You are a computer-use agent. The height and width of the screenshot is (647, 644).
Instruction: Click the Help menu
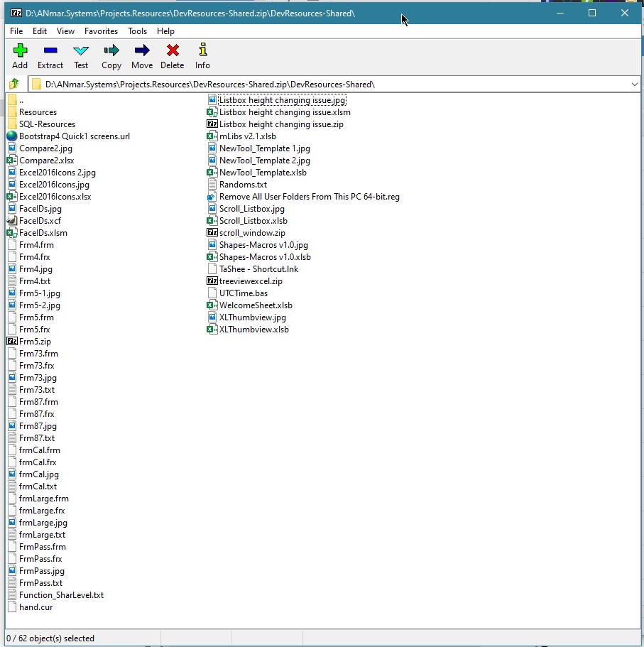165,31
